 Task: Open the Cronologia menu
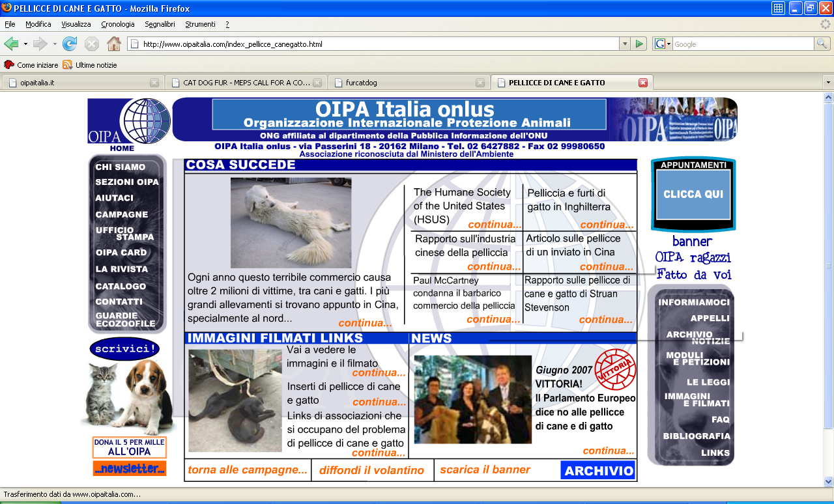[x=118, y=24]
